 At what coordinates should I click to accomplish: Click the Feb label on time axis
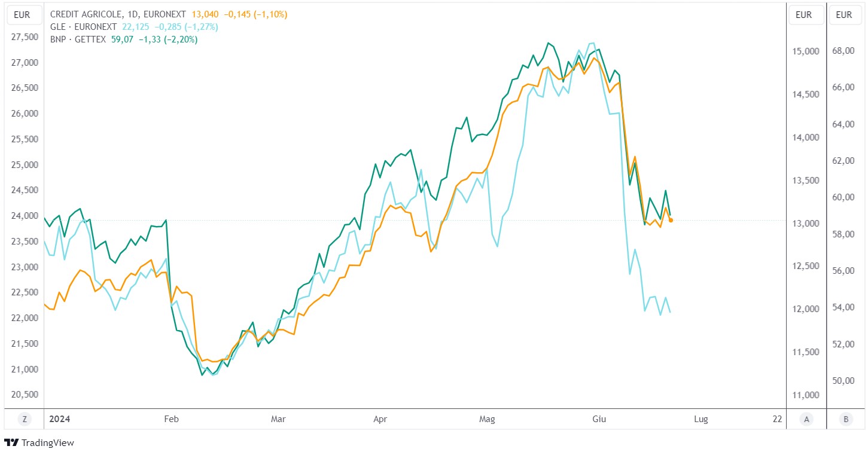pyautogui.click(x=171, y=419)
